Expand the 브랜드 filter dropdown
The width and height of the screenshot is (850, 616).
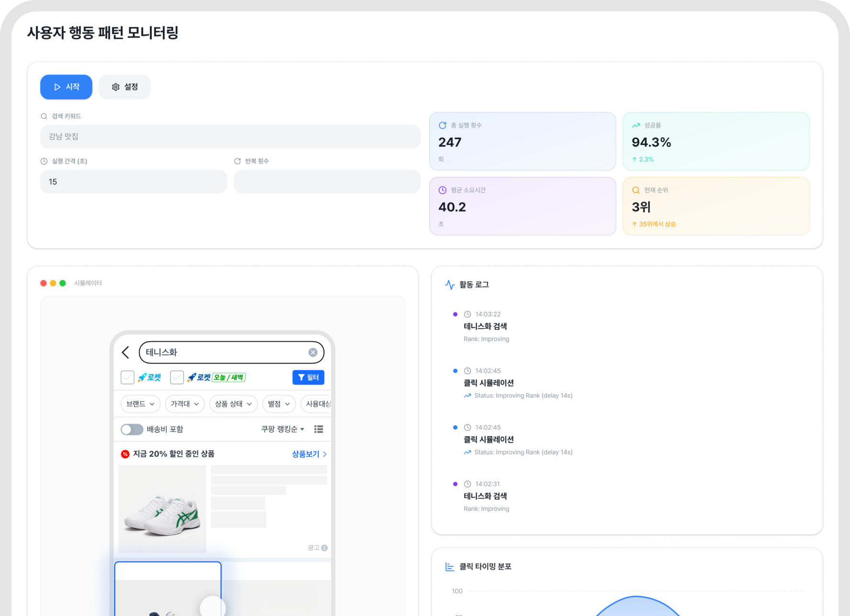140,404
